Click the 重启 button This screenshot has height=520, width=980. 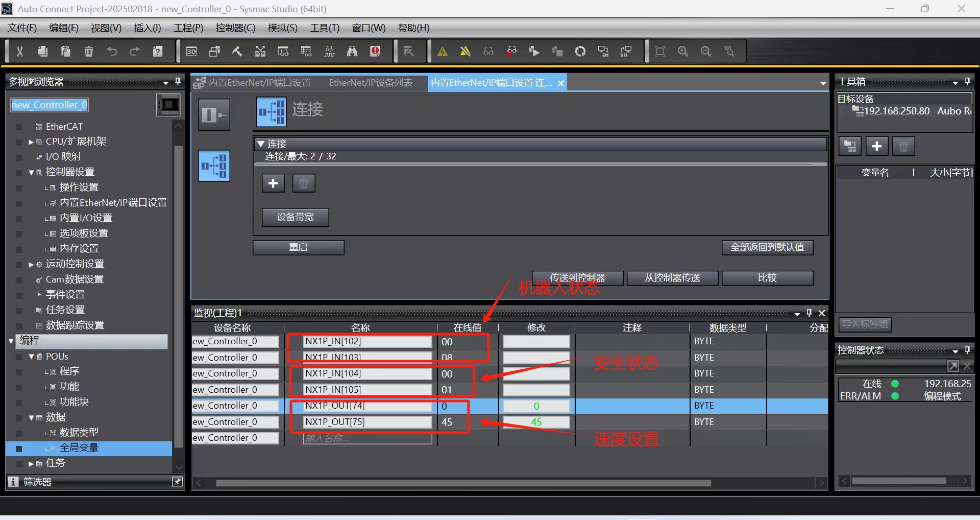point(299,247)
